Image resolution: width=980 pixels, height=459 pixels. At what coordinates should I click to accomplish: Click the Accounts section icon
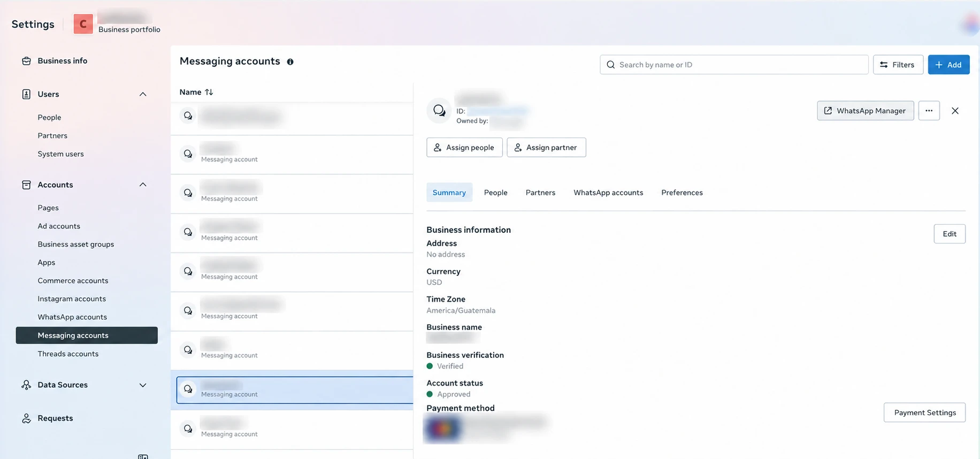click(x=26, y=185)
